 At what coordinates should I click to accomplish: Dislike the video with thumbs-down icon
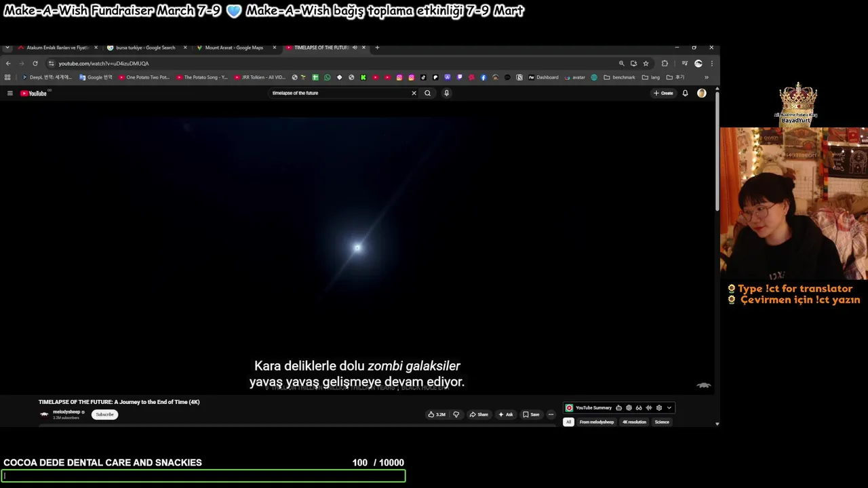point(456,414)
